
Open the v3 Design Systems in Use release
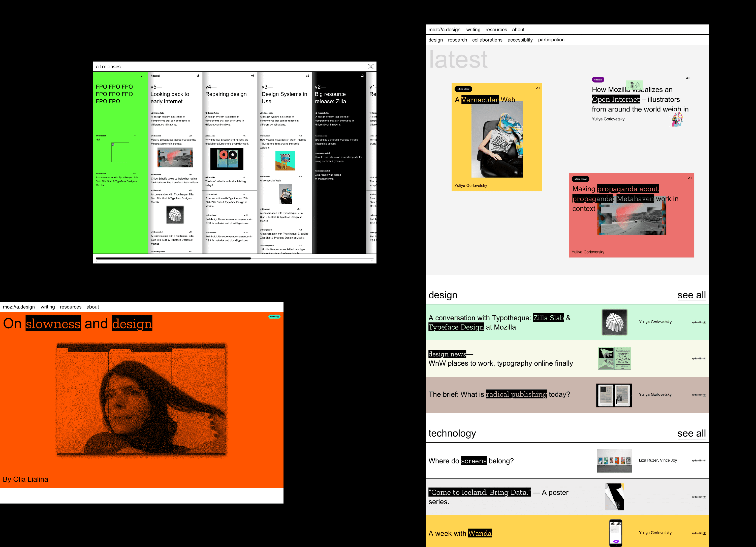(284, 94)
